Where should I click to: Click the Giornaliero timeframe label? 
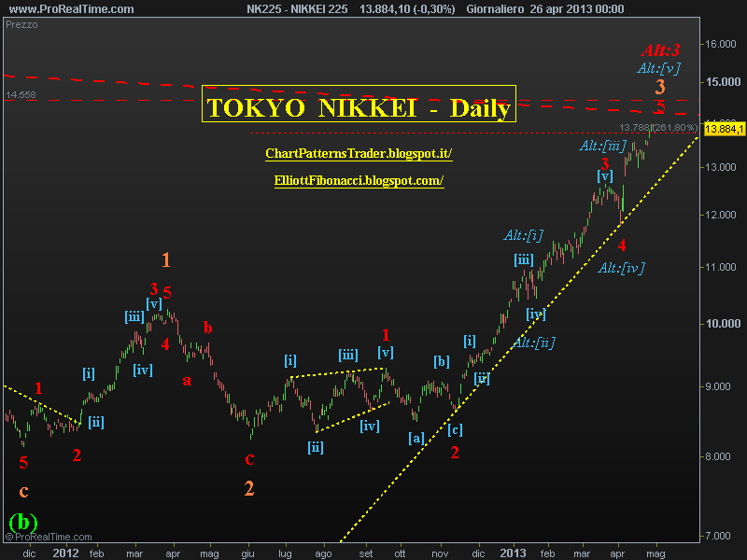coord(495,8)
